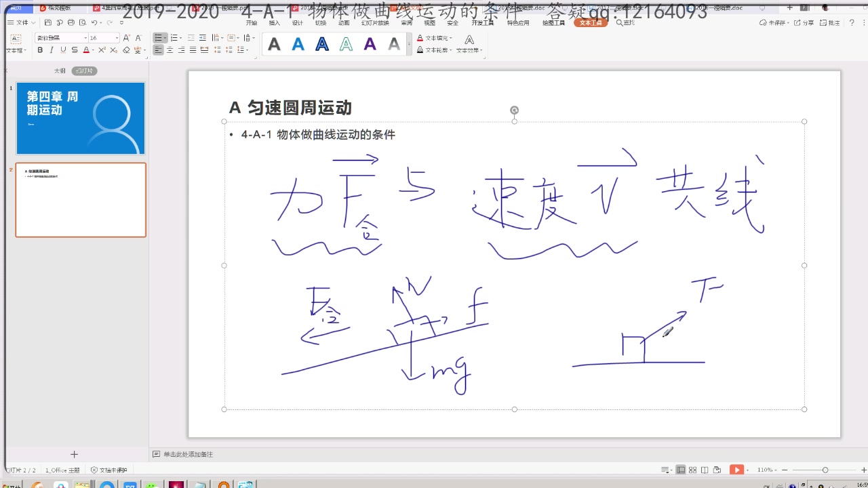Add a new slide with the plus button
This screenshot has height=488, width=868.
coord(74,453)
